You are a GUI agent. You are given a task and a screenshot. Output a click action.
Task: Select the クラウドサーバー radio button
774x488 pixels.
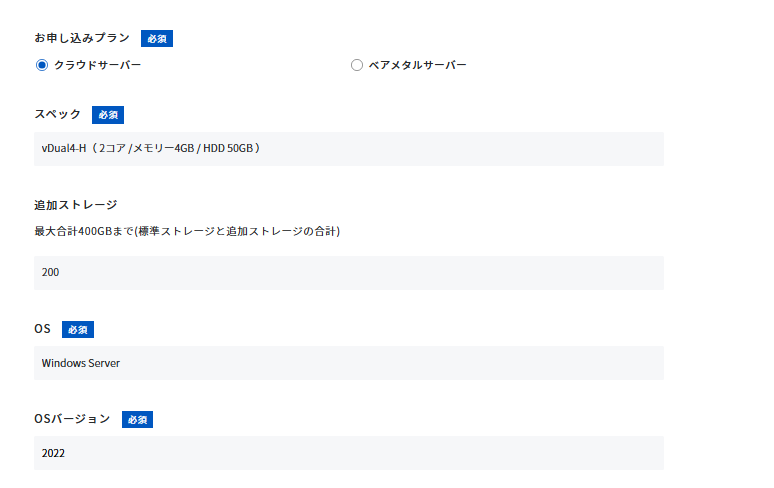click(42, 65)
